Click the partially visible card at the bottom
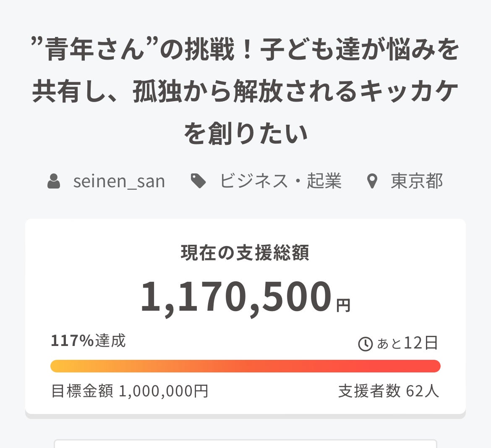The width and height of the screenshot is (491, 448). [x=245, y=443]
